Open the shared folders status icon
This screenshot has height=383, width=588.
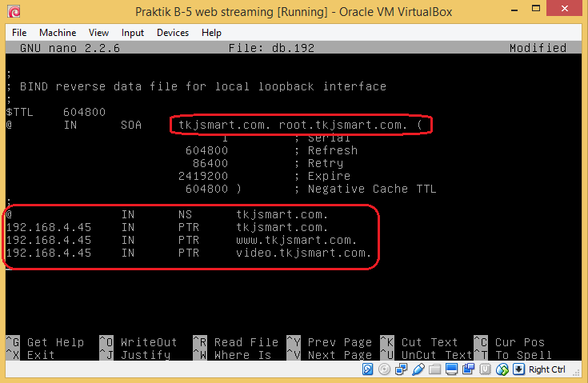tap(434, 369)
